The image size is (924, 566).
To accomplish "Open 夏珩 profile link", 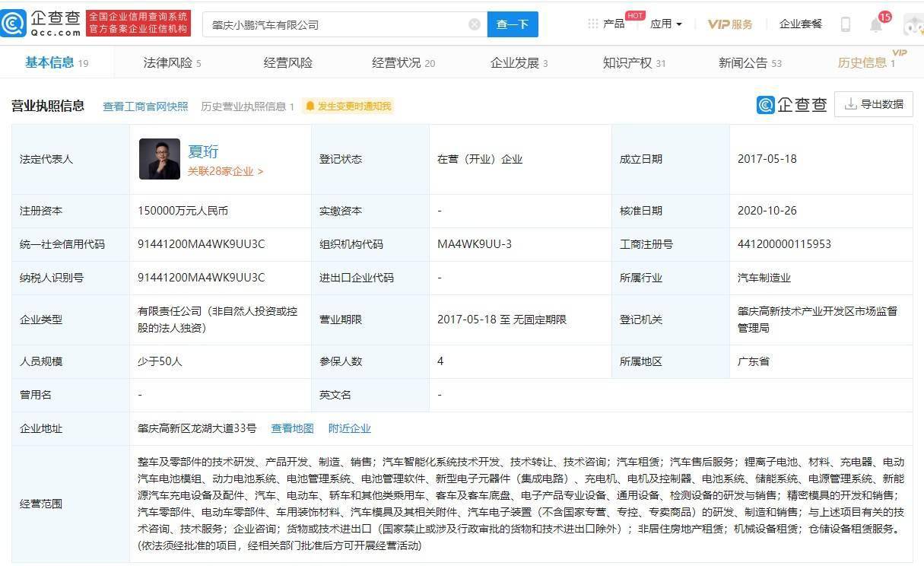I will click(x=203, y=151).
